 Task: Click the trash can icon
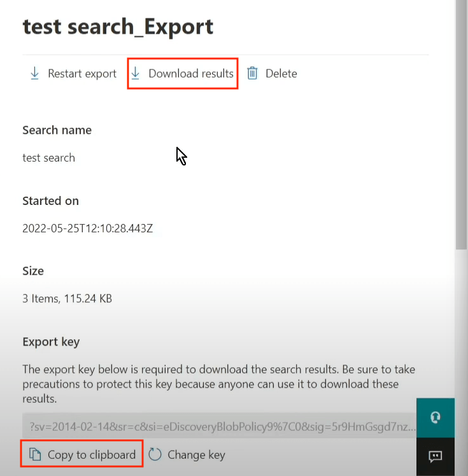252,73
